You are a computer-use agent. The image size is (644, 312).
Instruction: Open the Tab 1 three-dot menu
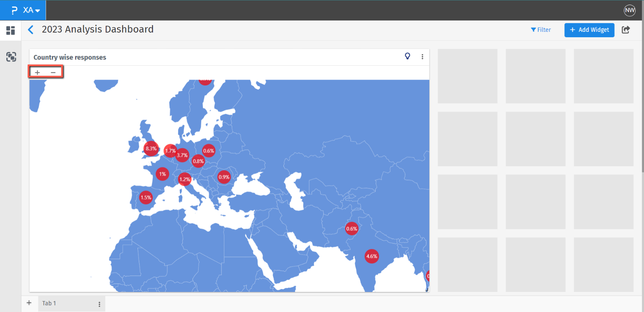coord(99,304)
